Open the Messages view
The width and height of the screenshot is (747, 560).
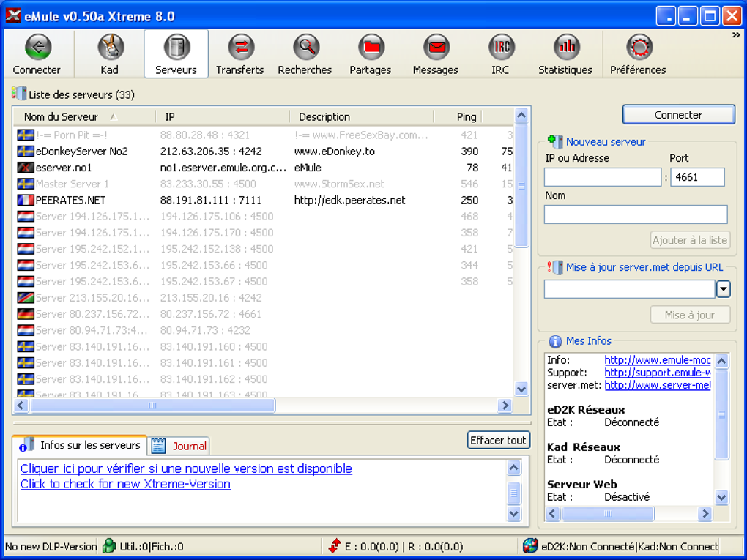436,54
